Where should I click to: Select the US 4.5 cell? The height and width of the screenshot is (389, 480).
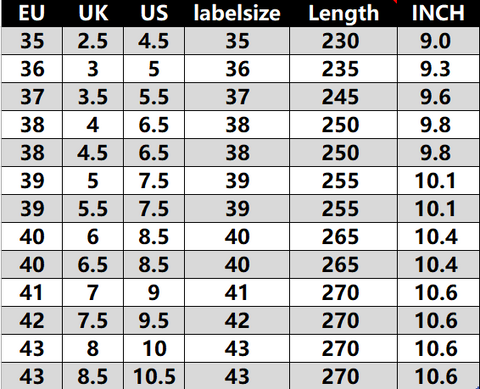[154, 41]
